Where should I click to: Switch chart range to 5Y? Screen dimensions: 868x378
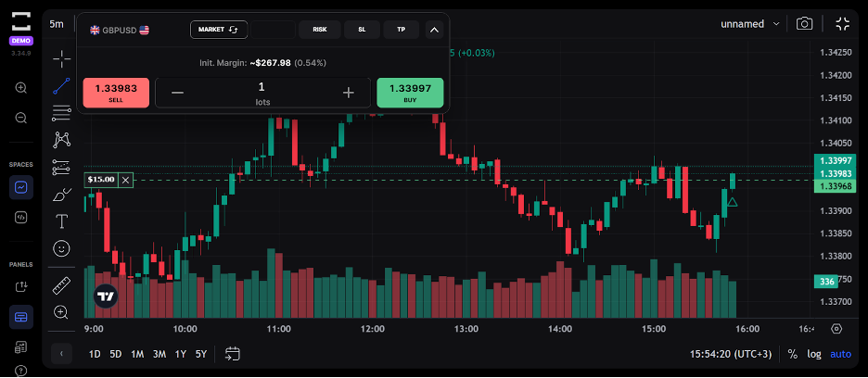point(201,354)
